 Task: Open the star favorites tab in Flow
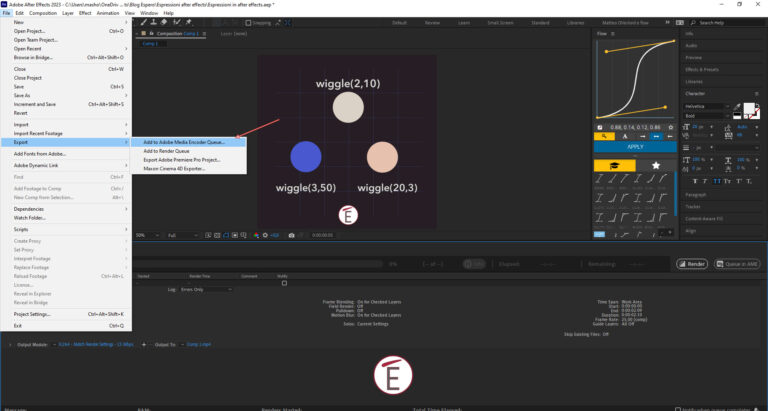(x=656, y=166)
